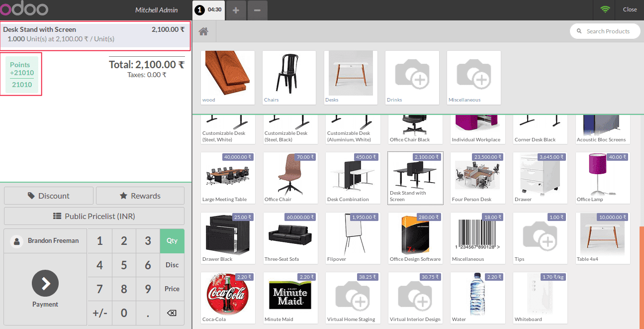Add Office Chair Black product
This screenshot has width=644, height=329.
(415, 129)
